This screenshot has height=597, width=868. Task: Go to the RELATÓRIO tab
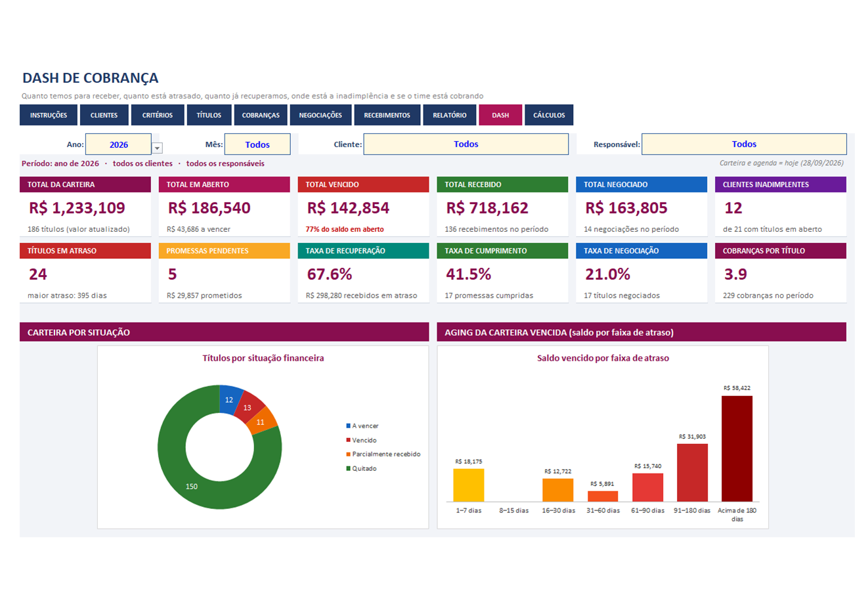click(450, 115)
